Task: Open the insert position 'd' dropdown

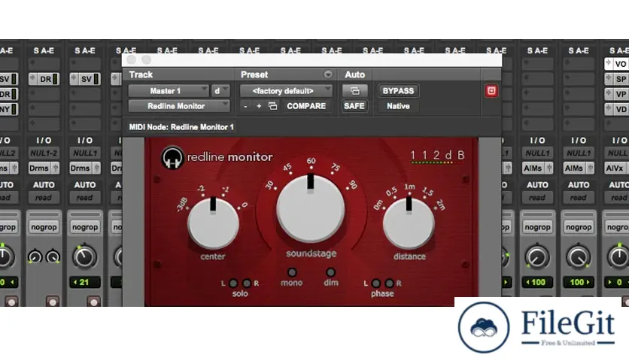Action: click(x=220, y=91)
